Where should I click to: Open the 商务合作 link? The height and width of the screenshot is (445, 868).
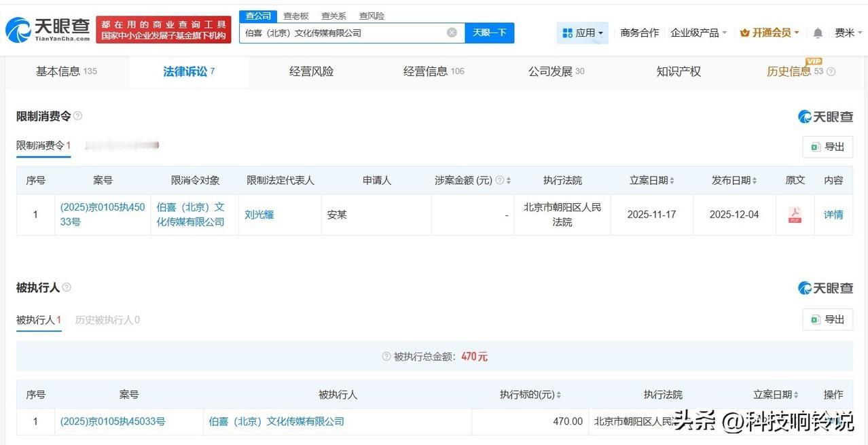640,33
